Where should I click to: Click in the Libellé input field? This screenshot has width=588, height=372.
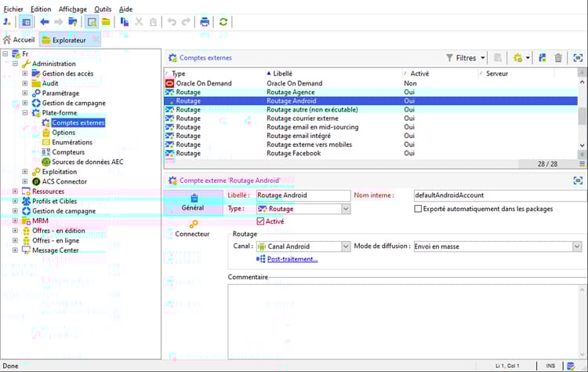click(303, 195)
